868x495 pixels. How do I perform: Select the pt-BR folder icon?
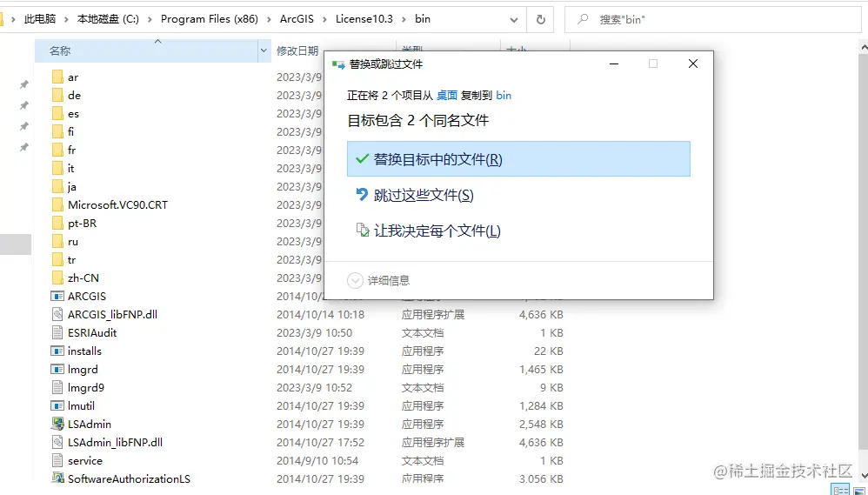[x=57, y=223]
